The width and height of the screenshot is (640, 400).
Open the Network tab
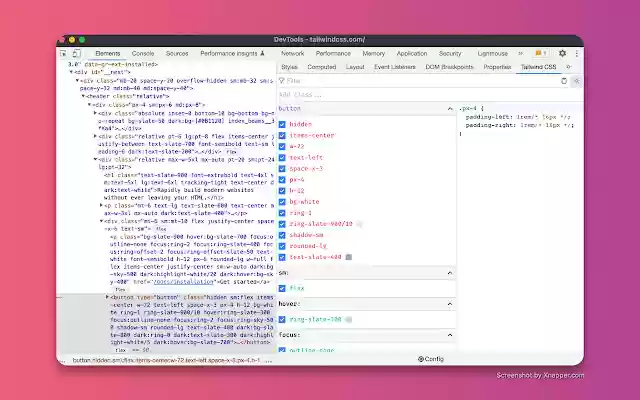point(292,53)
